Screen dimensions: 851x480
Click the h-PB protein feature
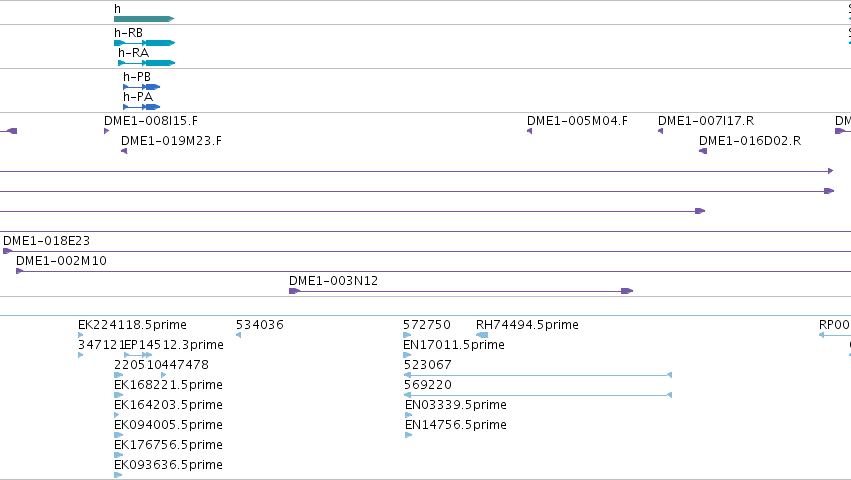[x=142, y=87]
